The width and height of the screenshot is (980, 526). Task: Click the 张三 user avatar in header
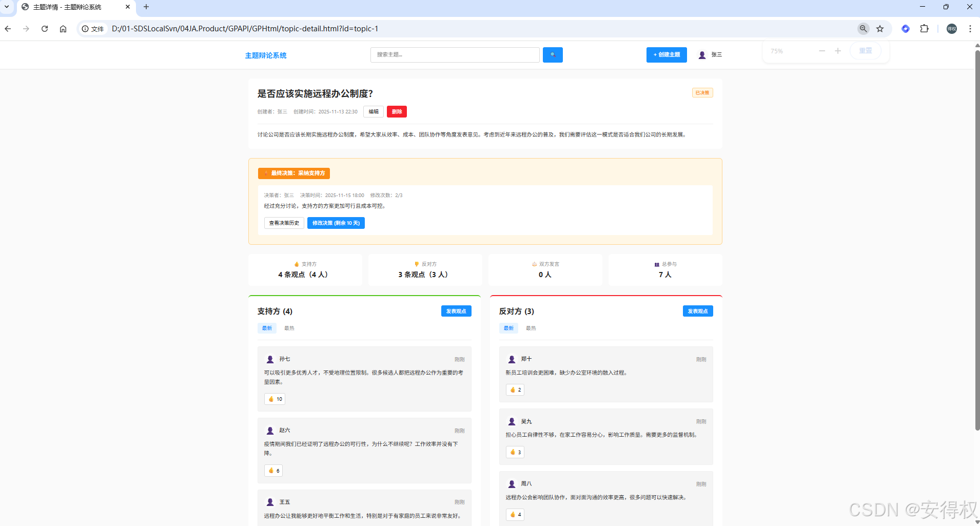coord(701,54)
